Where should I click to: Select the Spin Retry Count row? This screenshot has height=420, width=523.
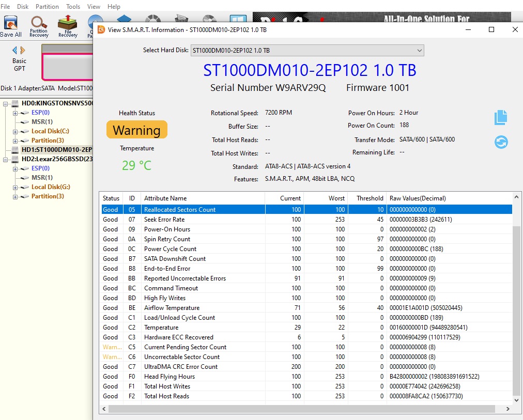(306, 239)
